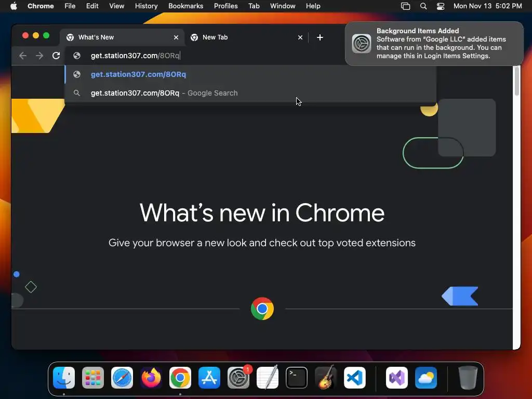This screenshot has height=399, width=532.
Task: Click the page's vertical scrollbar
Action: tap(517, 82)
